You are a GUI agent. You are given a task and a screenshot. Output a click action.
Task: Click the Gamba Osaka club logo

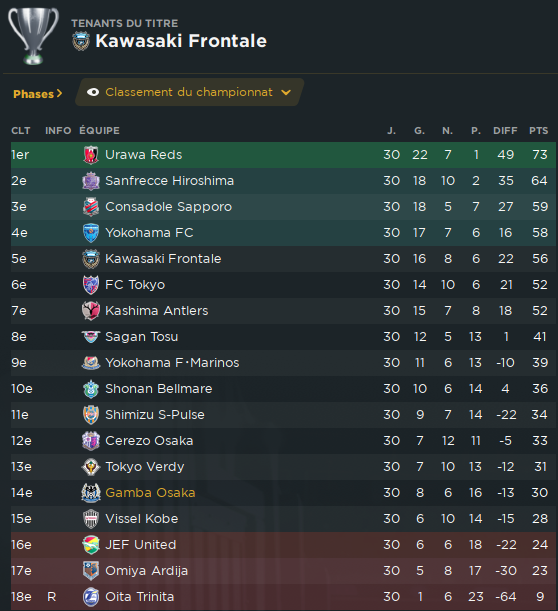91,493
